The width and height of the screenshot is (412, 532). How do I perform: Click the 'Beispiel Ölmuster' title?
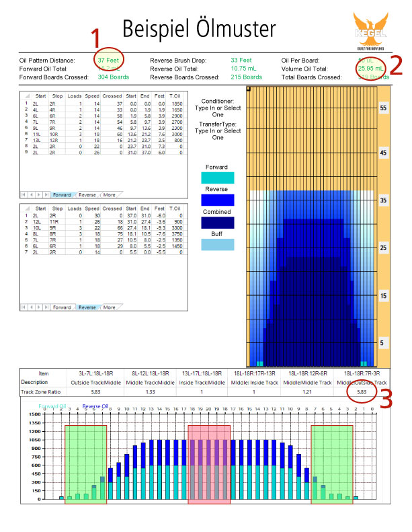(199, 29)
